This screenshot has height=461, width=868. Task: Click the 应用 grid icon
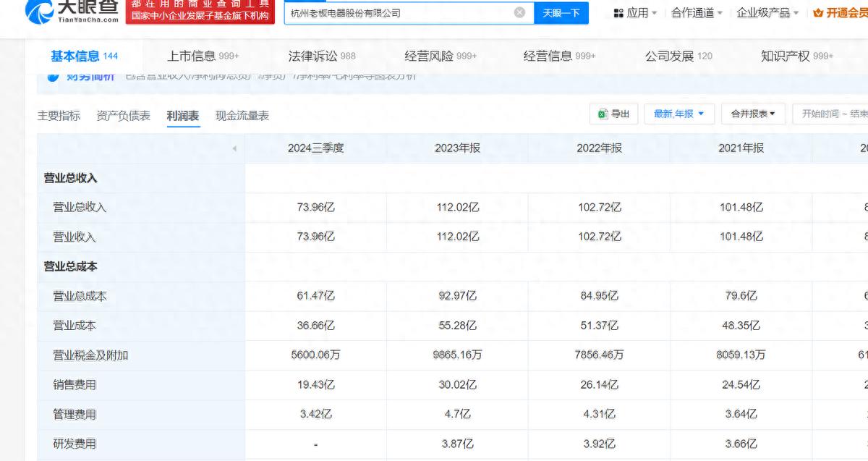click(618, 13)
